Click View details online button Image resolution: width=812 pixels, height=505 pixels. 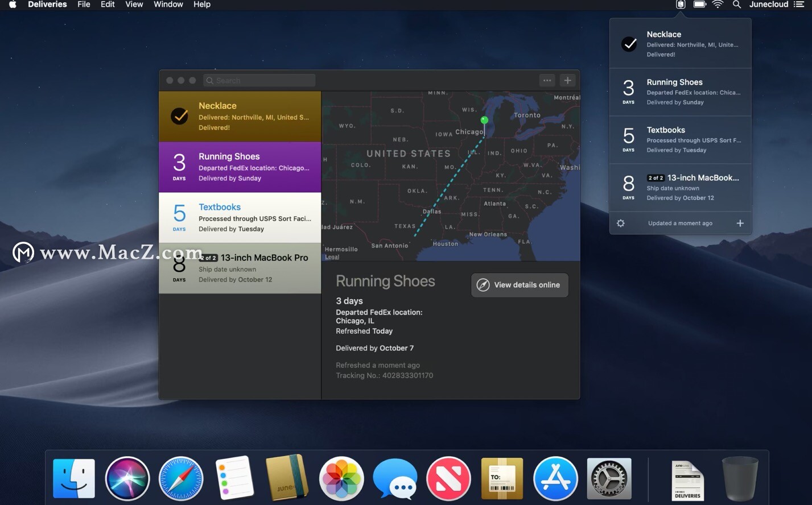tap(520, 285)
